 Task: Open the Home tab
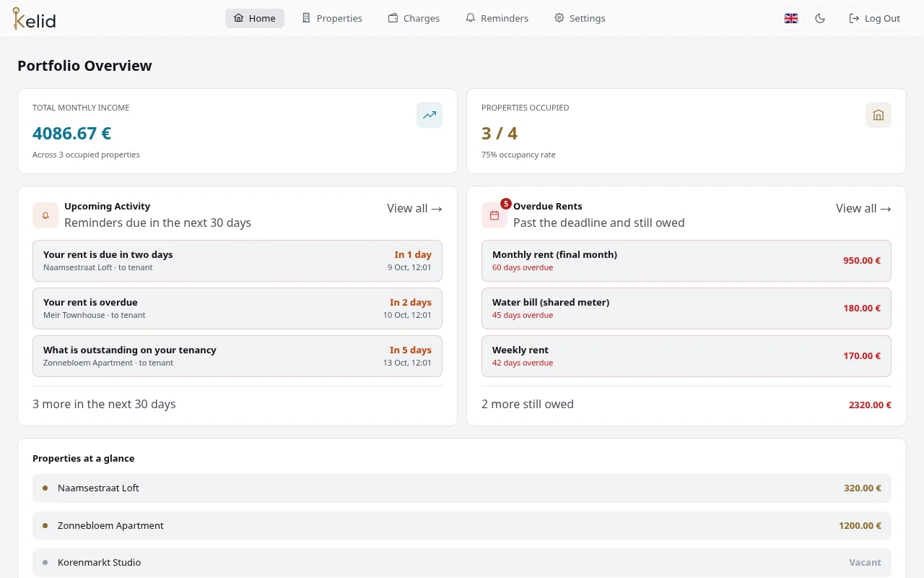255,18
